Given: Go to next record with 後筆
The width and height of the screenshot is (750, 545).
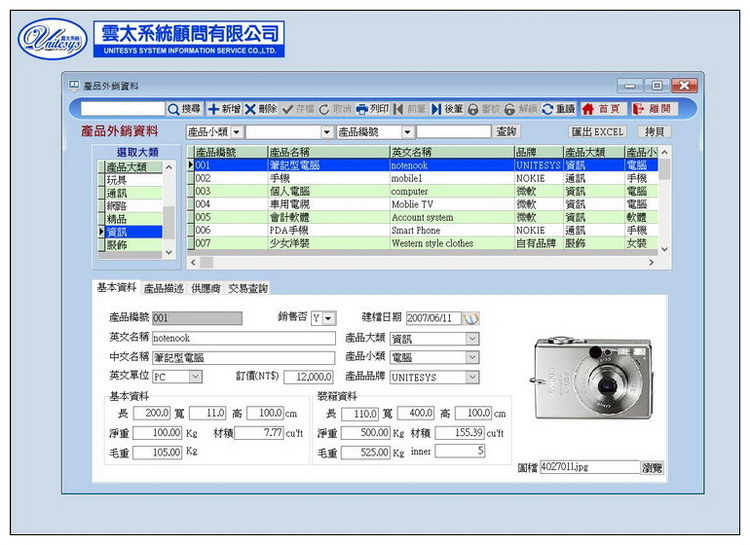Looking at the screenshot, I should (447, 108).
